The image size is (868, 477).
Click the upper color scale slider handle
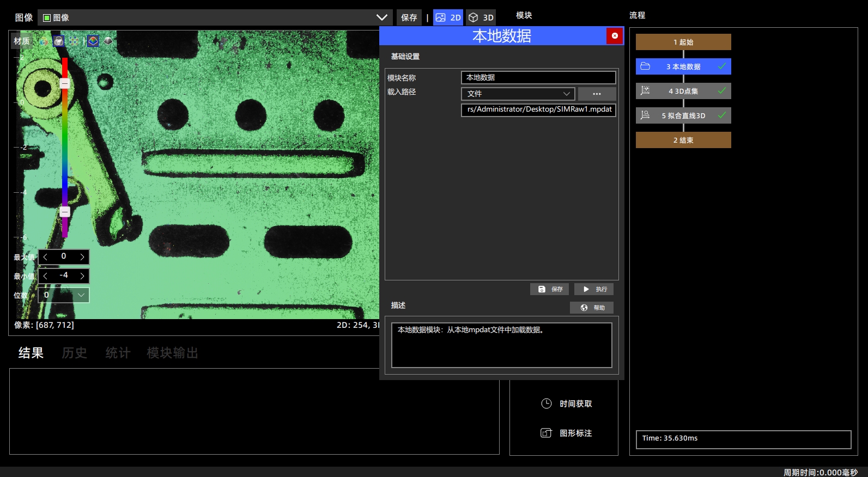click(x=65, y=83)
